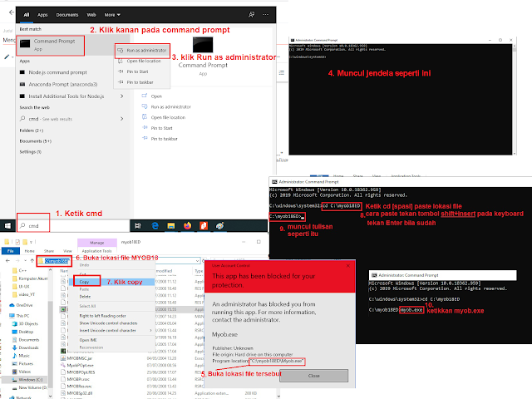Click Pin to Start in preview pane

[157, 128]
